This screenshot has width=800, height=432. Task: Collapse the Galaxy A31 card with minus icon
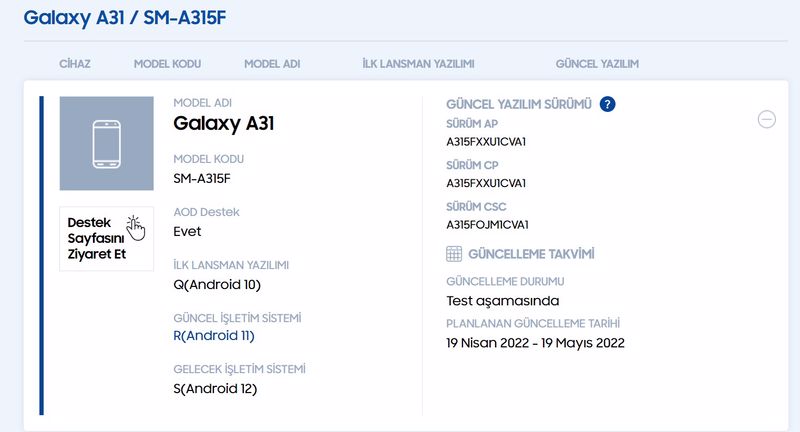coord(766,119)
